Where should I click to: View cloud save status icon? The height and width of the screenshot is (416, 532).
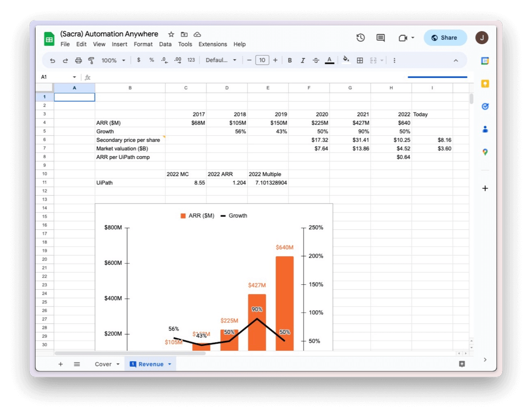coord(198,34)
